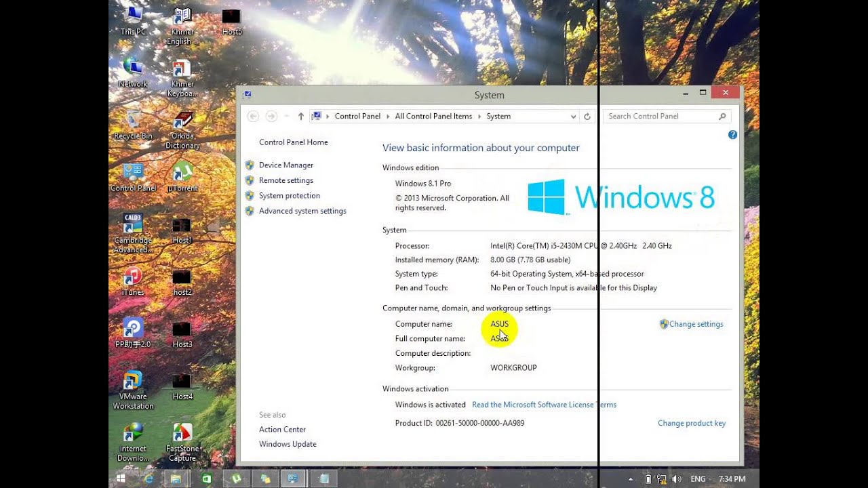Open address bar history dropdown

point(574,117)
